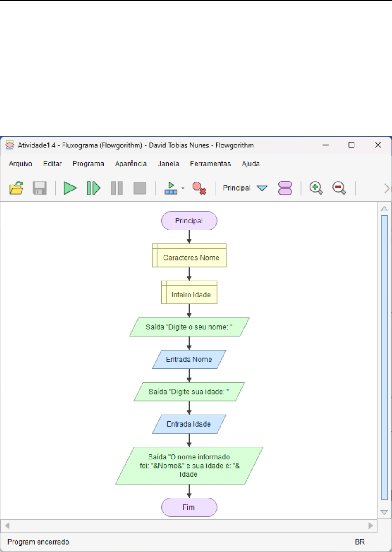Zoom out with the magnifier minus icon
Screen dimensions: 392x552
[339, 188]
